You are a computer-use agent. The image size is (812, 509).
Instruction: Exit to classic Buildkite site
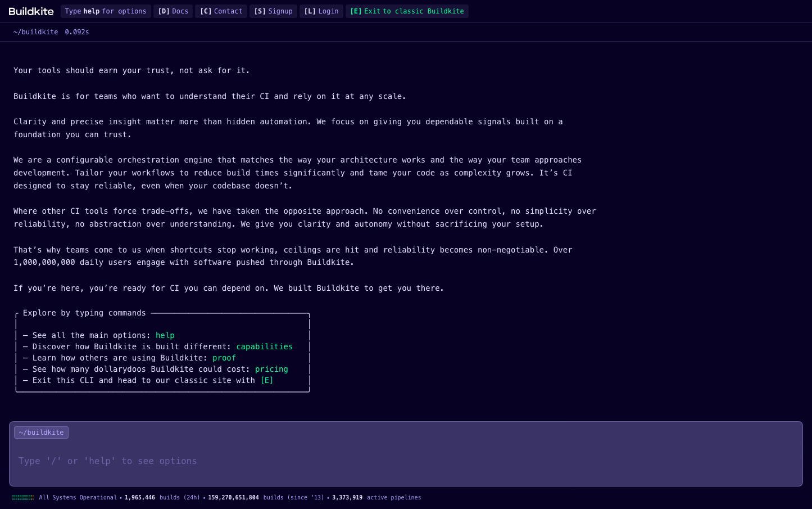point(407,11)
